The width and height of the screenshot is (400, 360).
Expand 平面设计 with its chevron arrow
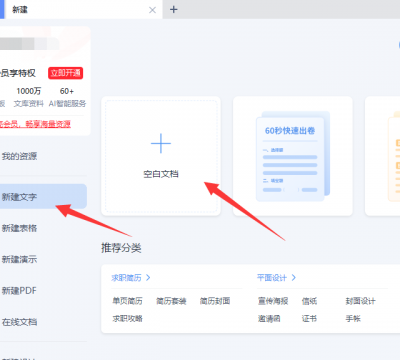pos(294,277)
